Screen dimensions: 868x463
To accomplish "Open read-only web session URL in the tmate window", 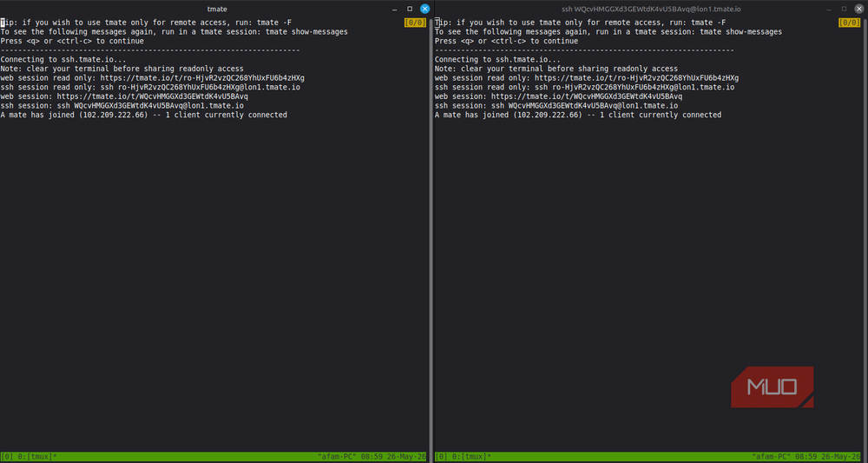I will coord(202,78).
